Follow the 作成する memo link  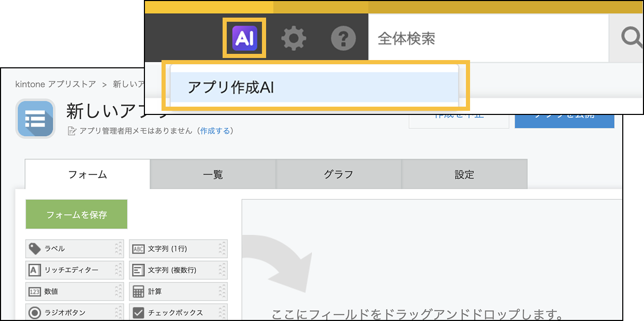(215, 131)
